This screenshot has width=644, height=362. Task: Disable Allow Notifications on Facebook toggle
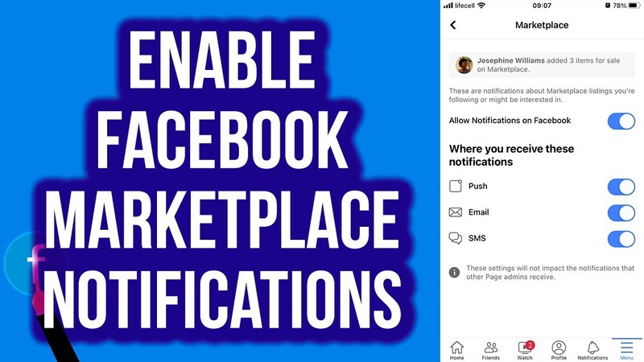click(621, 121)
